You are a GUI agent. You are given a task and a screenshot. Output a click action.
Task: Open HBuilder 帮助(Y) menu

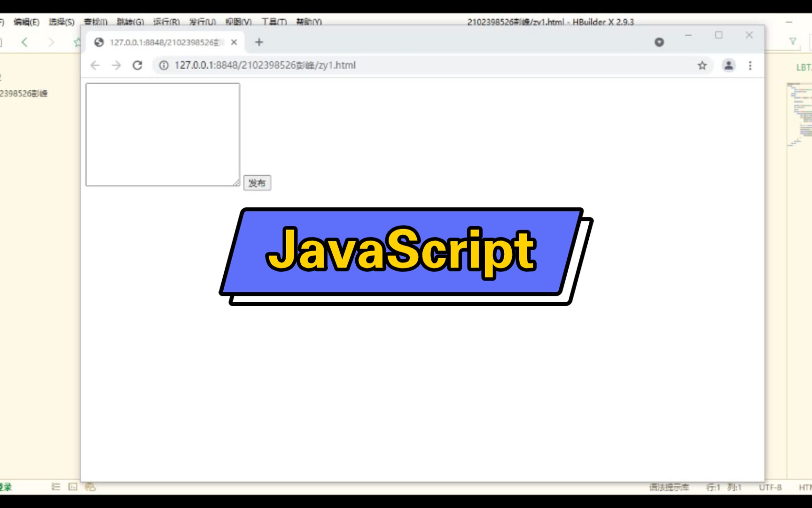tap(309, 22)
